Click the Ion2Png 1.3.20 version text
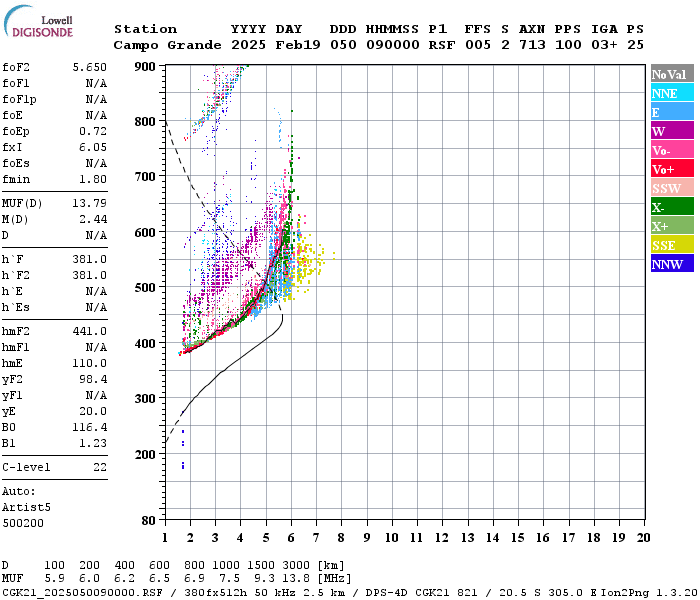Screen dimensions: 700x600 click(x=650, y=593)
